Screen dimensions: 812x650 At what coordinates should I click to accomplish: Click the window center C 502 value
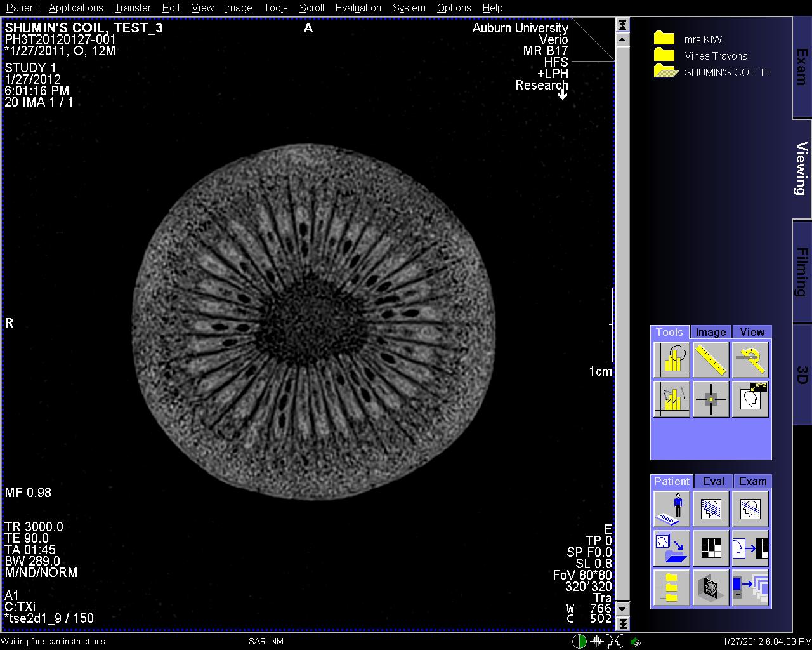[589, 619]
